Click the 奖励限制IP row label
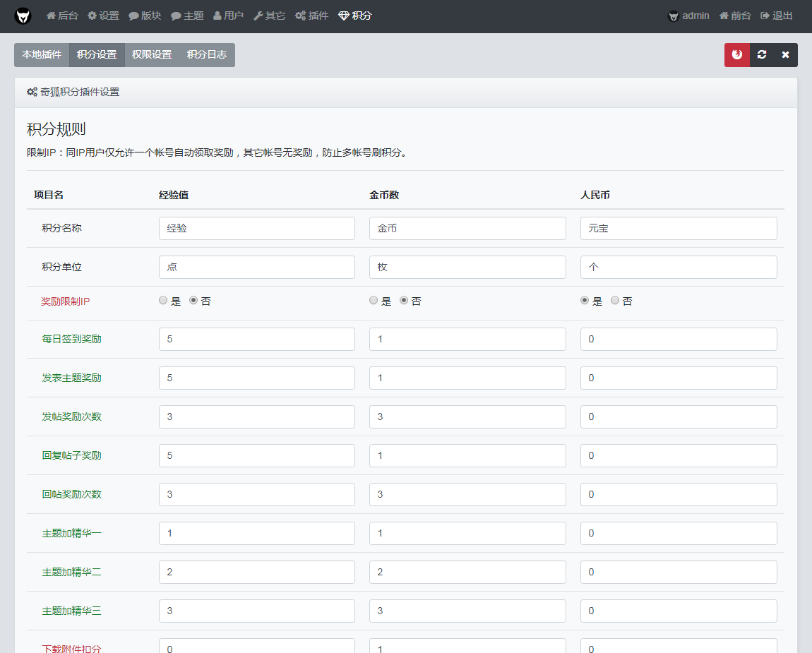The height and width of the screenshot is (653, 812). 65,301
